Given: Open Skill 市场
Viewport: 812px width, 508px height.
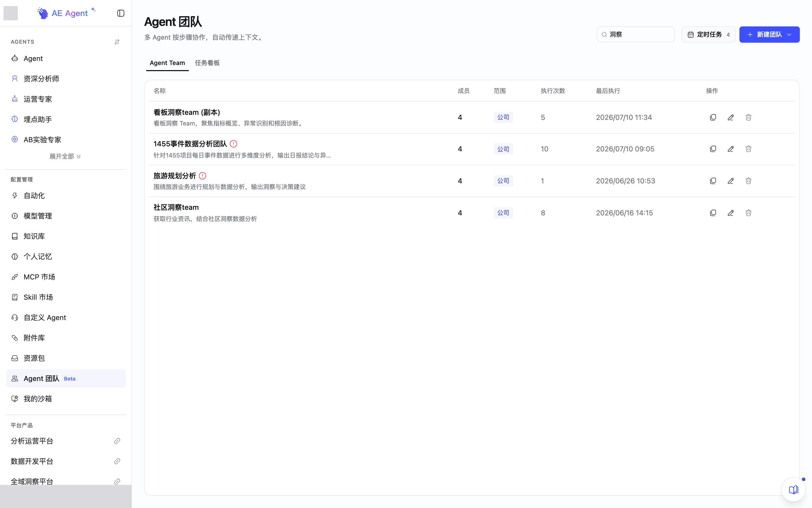Looking at the screenshot, I should pos(66,297).
